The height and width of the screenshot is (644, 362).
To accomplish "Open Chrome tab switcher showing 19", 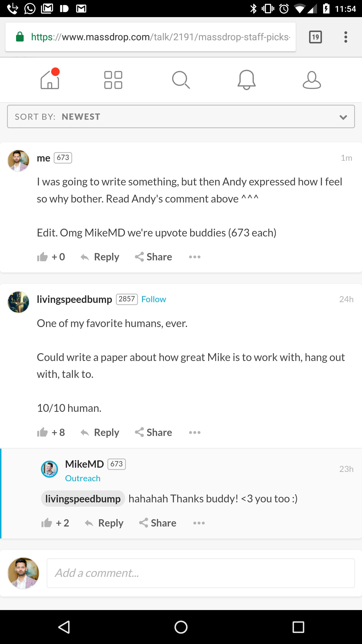I will pyautogui.click(x=315, y=37).
